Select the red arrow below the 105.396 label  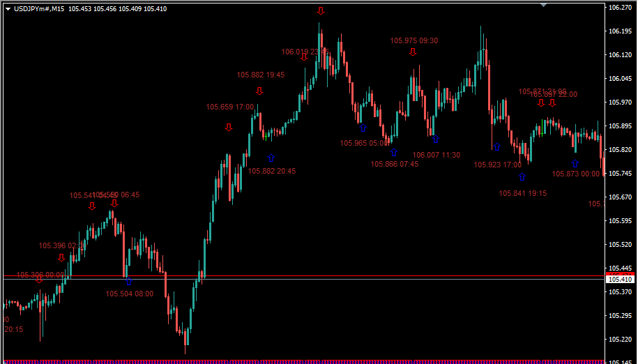click(61, 257)
